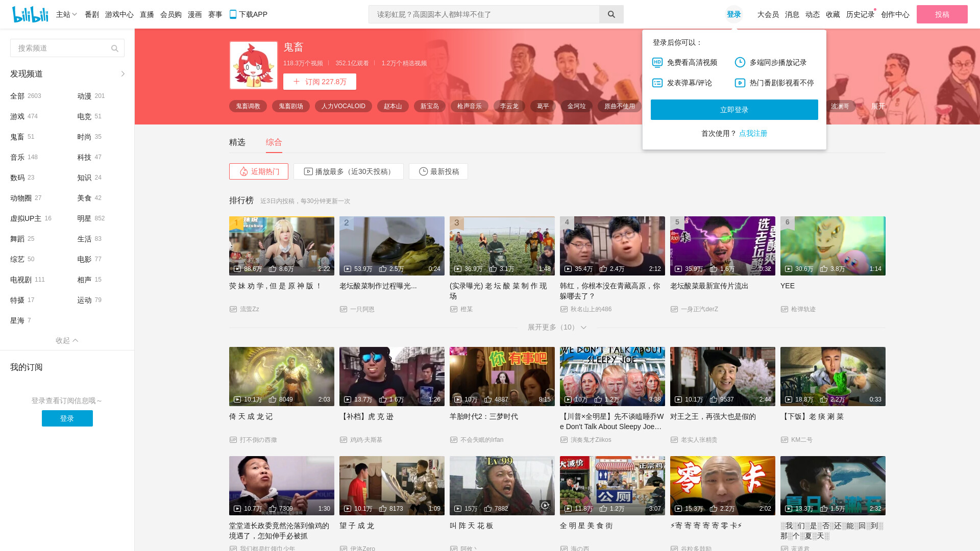The image size is (980, 551).
Task: Click uploader name 秋名山上的486
Action: pyautogui.click(x=591, y=309)
